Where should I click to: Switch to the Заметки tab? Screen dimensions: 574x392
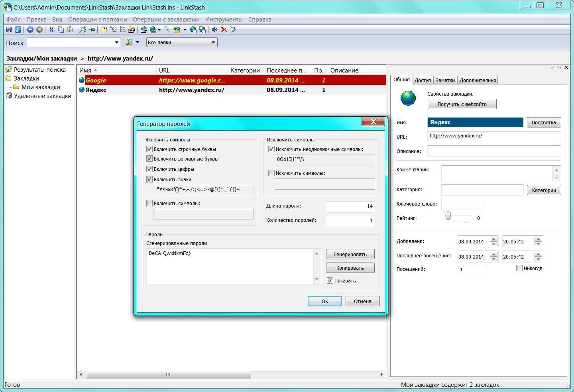click(x=445, y=80)
